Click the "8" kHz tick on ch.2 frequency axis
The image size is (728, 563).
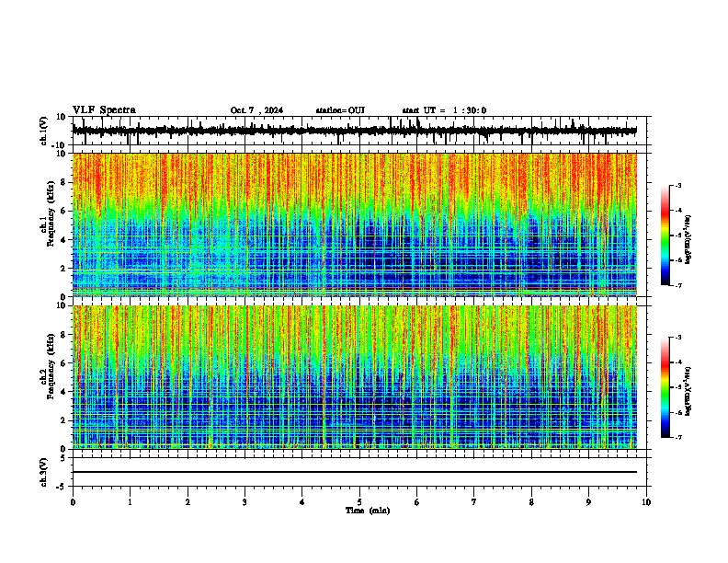tap(63, 335)
